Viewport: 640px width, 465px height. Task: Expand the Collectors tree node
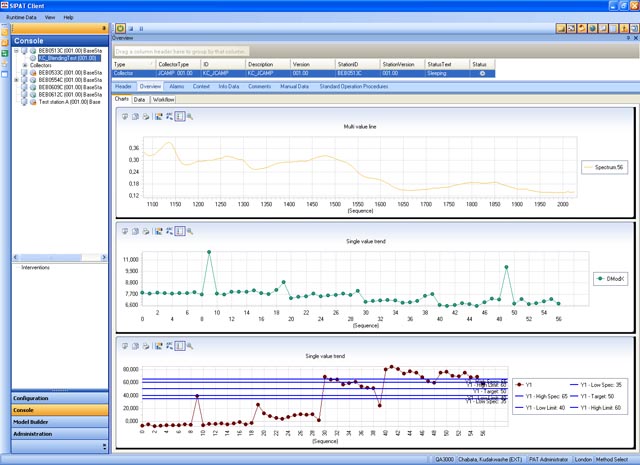click(x=24, y=65)
